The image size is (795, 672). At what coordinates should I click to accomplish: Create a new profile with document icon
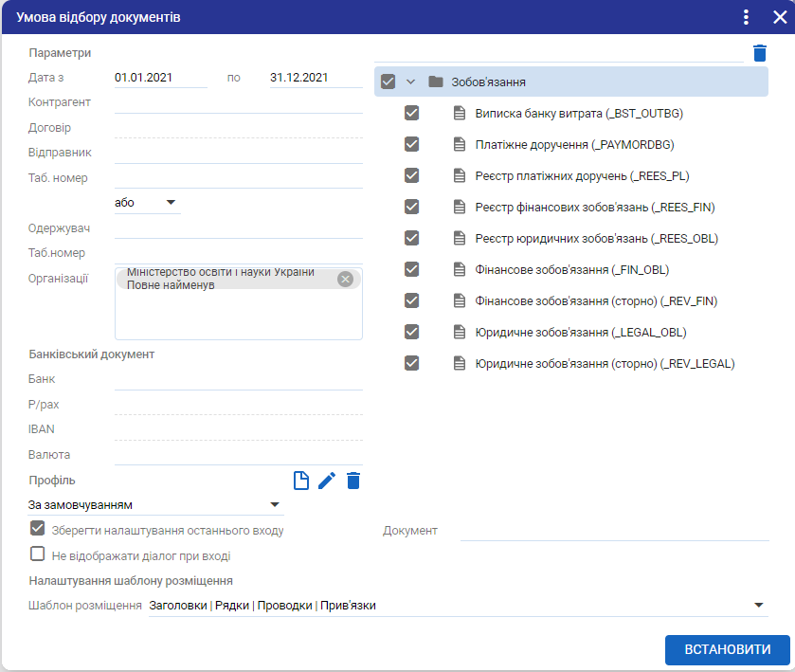tap(301, 481)
